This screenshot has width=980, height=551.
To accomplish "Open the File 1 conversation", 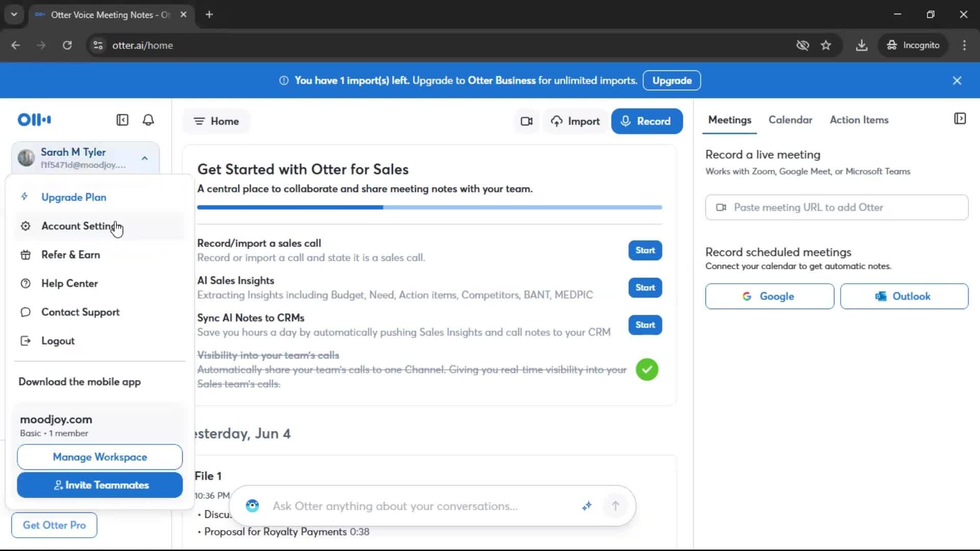I will pos(208,476).
